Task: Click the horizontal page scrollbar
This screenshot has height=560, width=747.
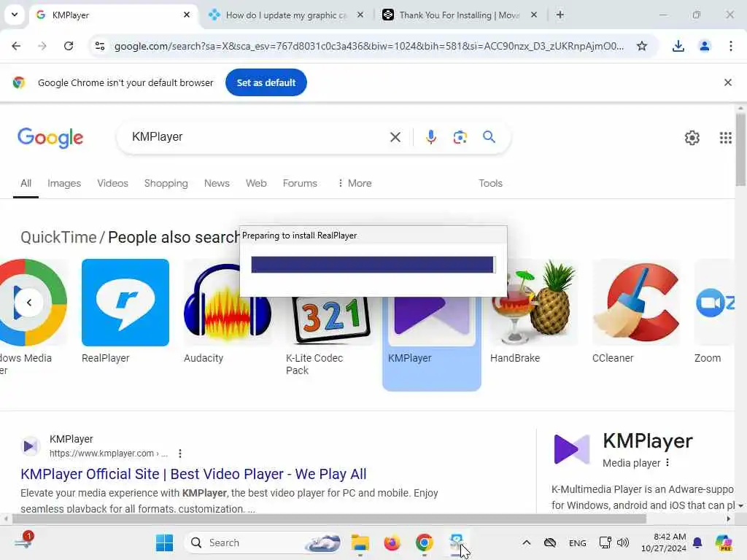Action: click(329, 518)
